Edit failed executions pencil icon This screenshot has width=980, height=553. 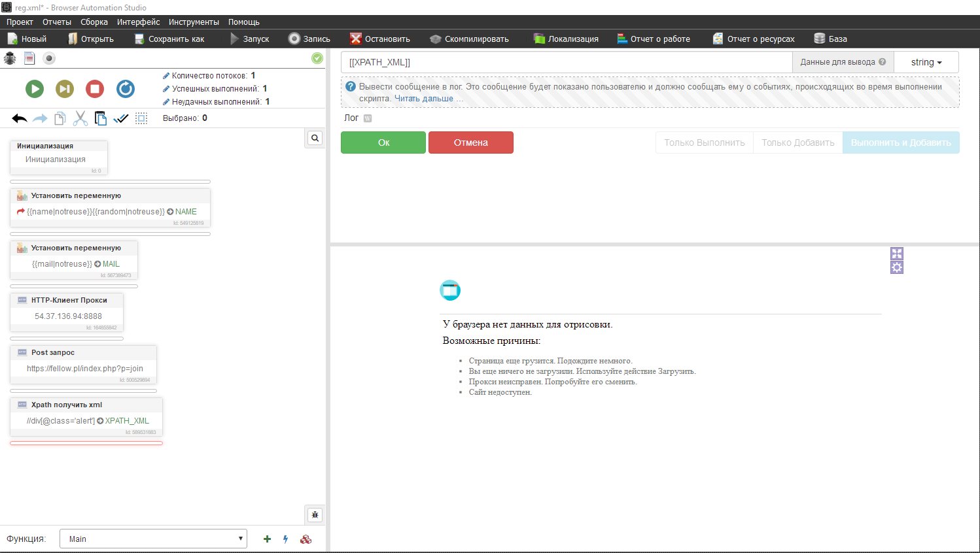click(166, 102)
